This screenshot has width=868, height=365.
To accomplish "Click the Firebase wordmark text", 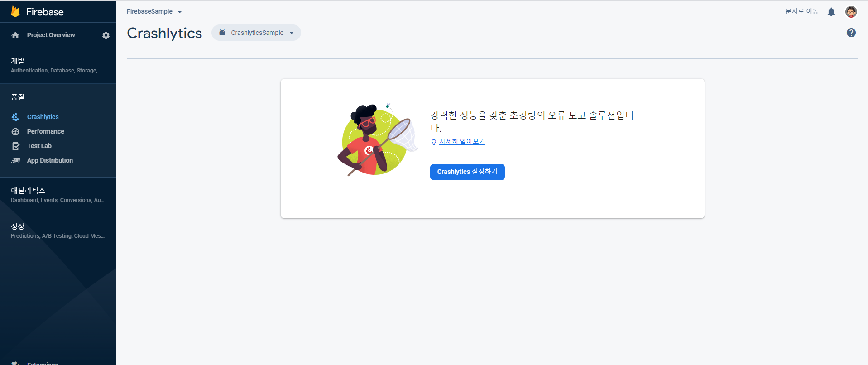I will (45, 12).
